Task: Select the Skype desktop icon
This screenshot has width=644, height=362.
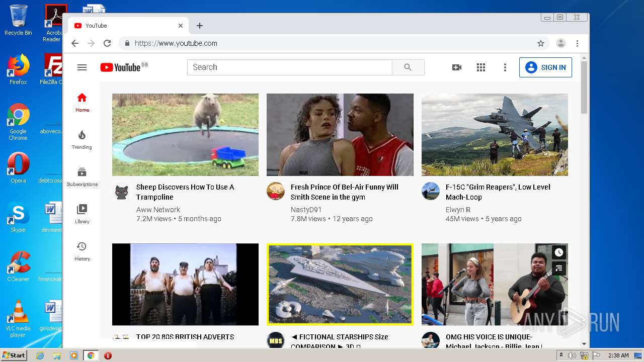Action: [x=18, y=218]
